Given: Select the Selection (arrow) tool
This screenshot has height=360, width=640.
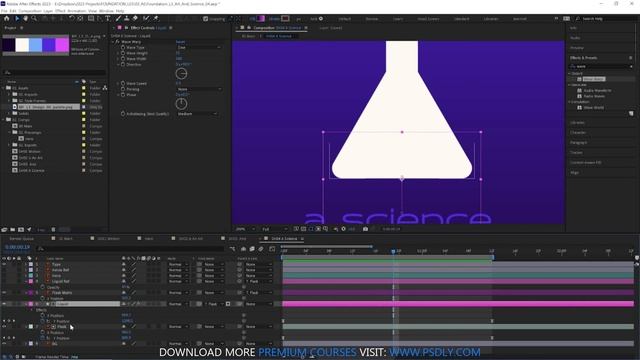Looking at the screenshot, I should pos(17,18).
